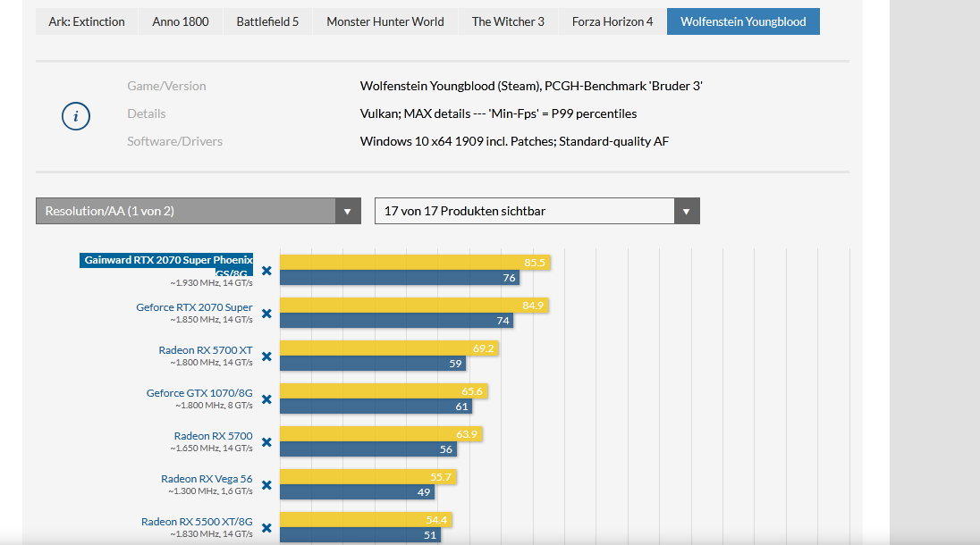Open the Radeon RX Vega 56 link
The image size is (980, 545).
coord(207,479)
